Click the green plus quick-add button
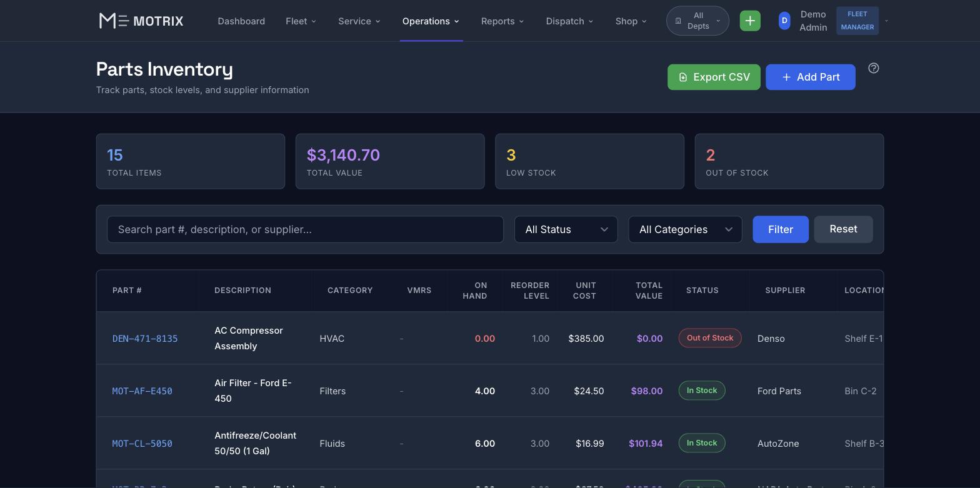The height and width of the screenshot is (488, 980). point(750,21)
